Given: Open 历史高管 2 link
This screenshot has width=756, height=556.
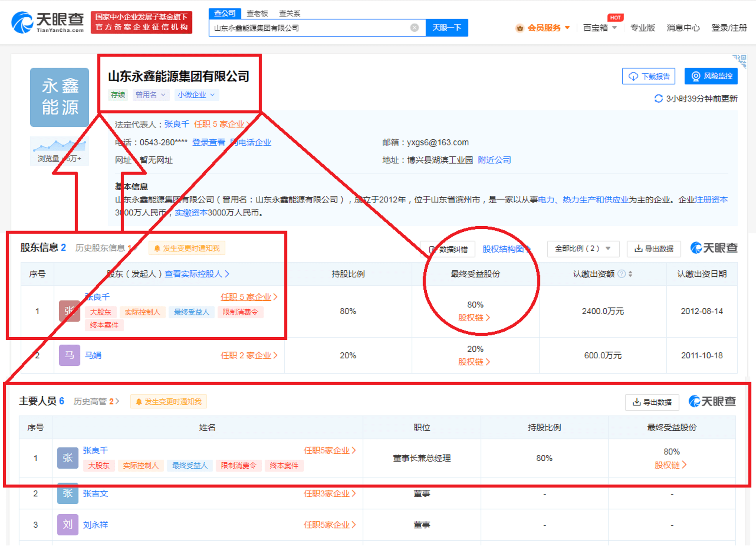Looking at the screenshot, I should [96, 402].
